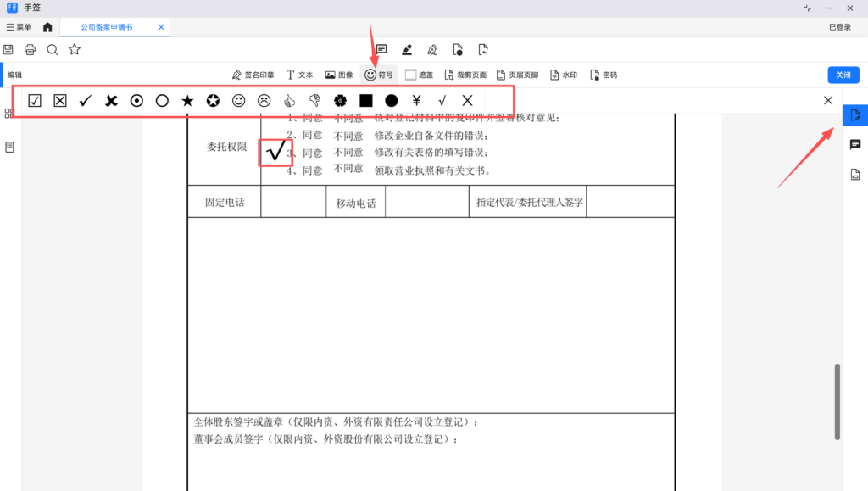
Task: Pick the solid black square symbol
Action: [366, 100]
